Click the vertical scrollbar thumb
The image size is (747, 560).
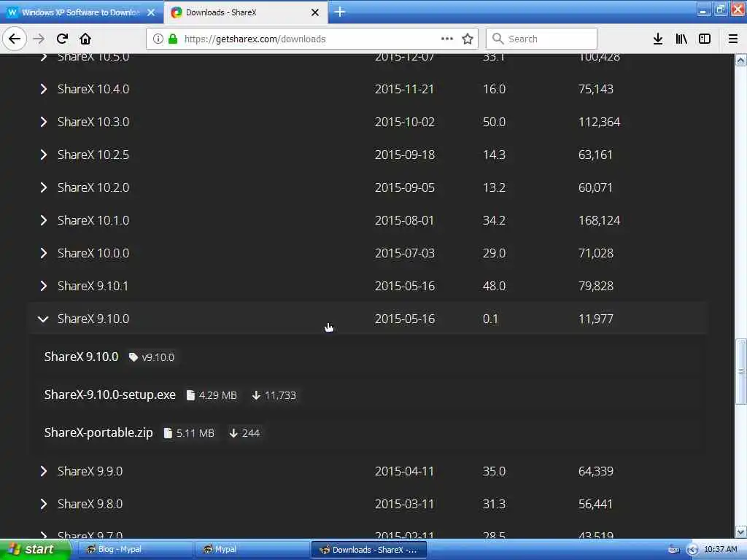(x=741, y=371)
